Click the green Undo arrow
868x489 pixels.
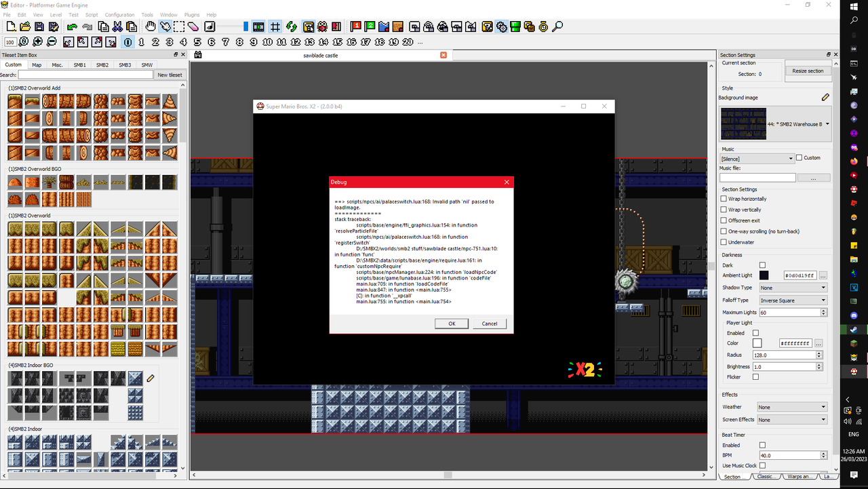tap(72, 26)
